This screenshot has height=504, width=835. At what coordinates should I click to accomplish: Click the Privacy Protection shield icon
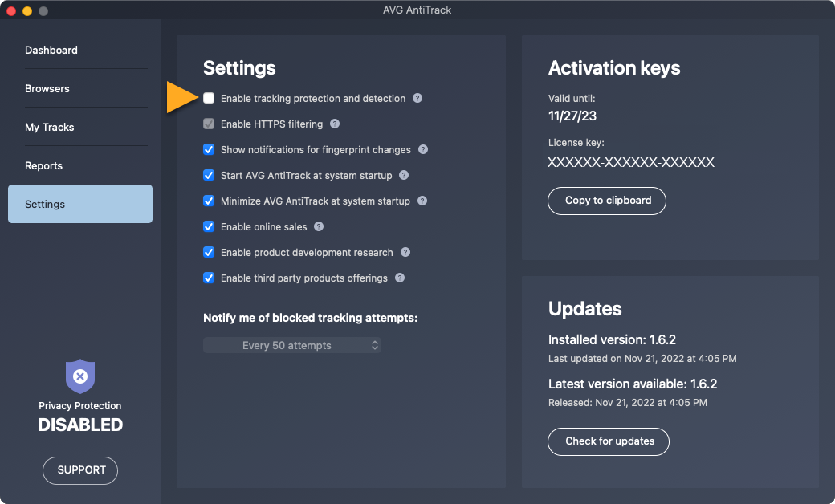pos(80,376)
